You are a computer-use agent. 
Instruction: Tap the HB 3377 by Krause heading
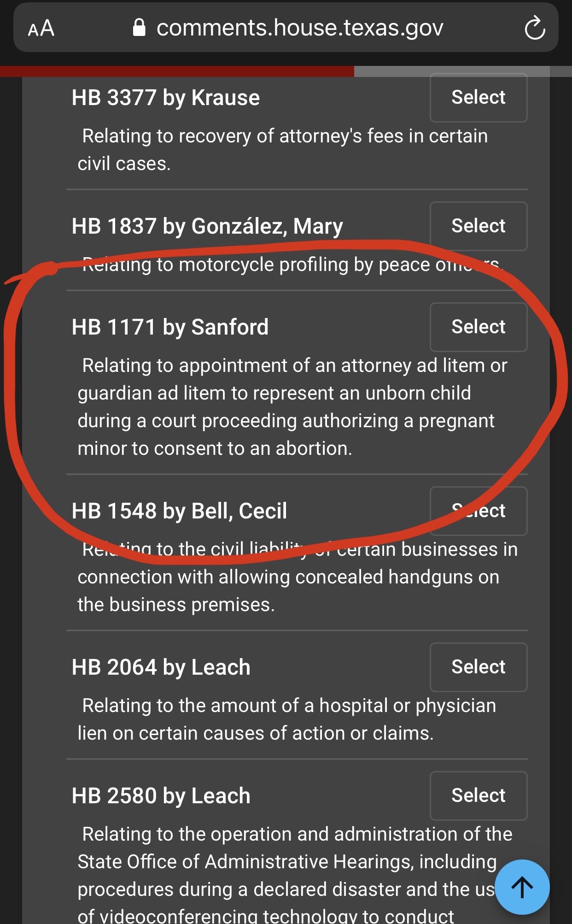point(166,98)
